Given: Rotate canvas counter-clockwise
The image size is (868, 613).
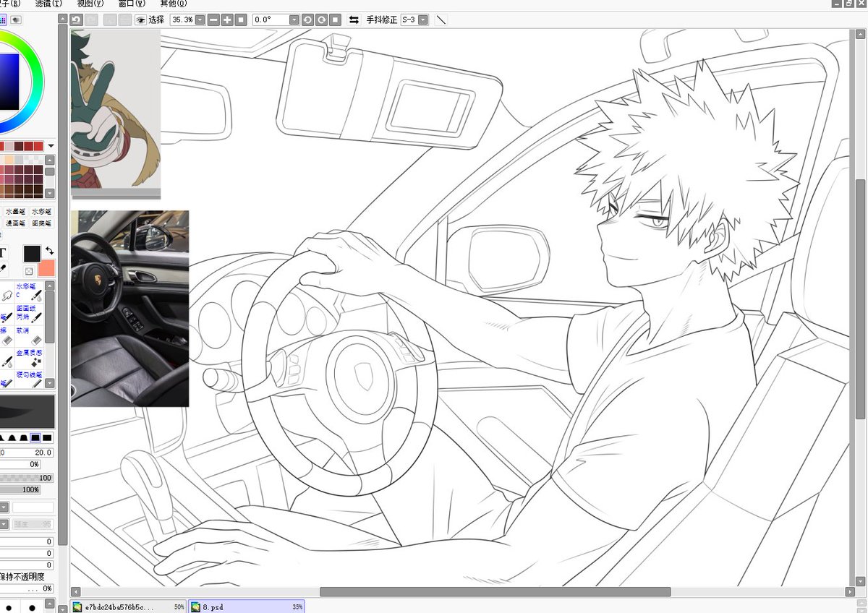Looking at the screenshot, I should coord(307,20).
